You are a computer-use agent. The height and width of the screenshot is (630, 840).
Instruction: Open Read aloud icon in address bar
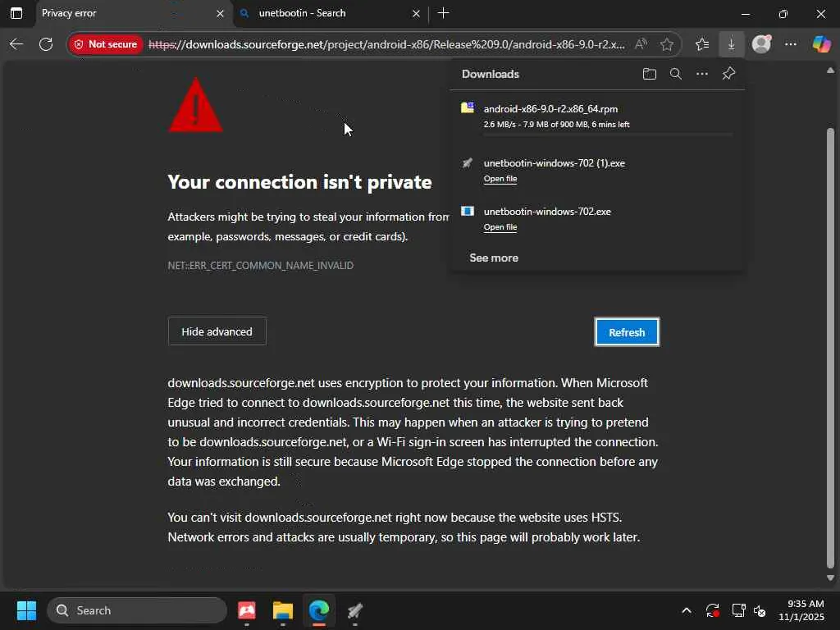coord(641,44)
